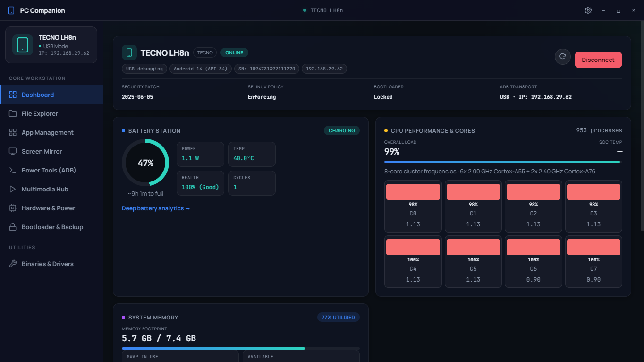Viewport: 644px width, 362px height.
Task: Open Binaries & Drivers utilities
Action: tap(51, 264)
